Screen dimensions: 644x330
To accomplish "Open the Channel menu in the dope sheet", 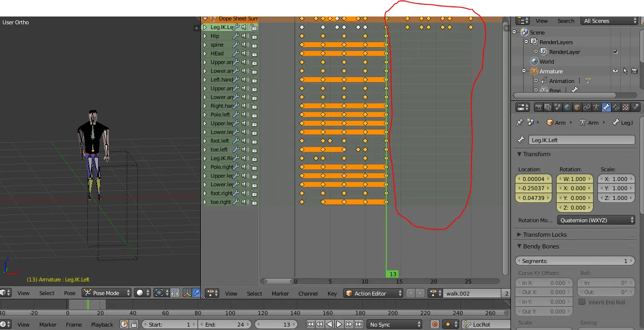I will click(308, 294).
